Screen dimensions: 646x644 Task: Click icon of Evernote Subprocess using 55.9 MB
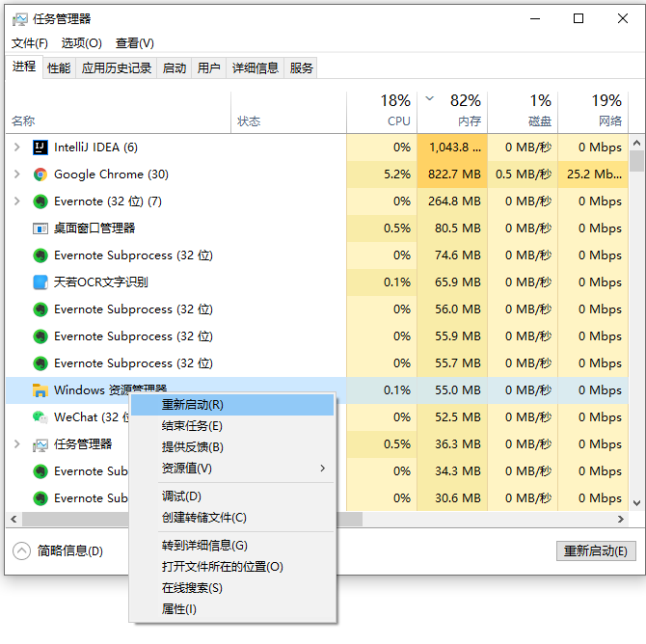(x=40, y=336)
